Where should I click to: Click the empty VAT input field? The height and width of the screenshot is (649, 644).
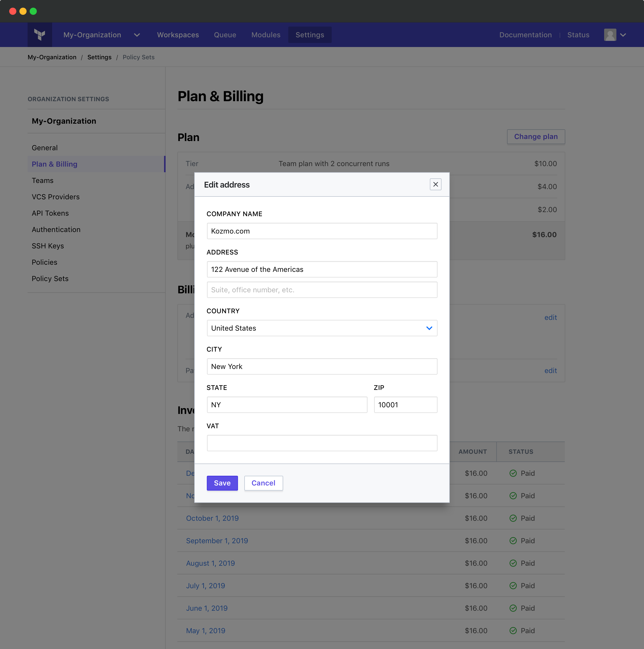[x=322, y=443]
